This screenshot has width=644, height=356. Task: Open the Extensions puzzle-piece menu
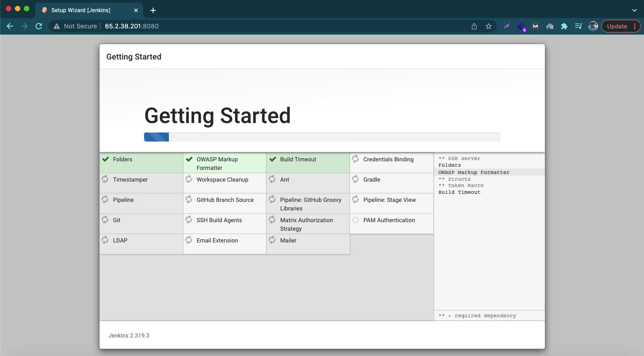[564, 26]
